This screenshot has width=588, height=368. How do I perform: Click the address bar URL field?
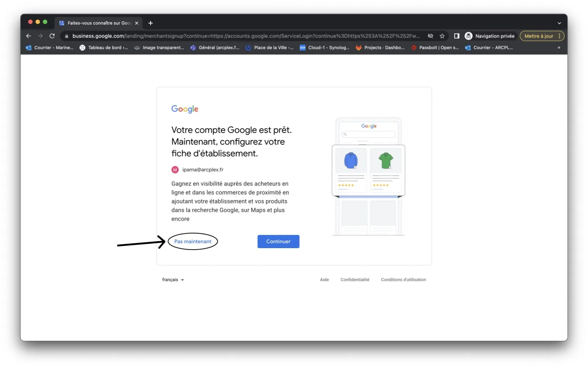click(245, 36)
